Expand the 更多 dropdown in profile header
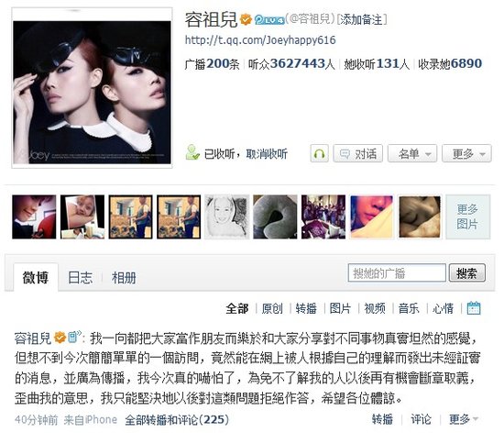504x433 pixels. [466, 153]
